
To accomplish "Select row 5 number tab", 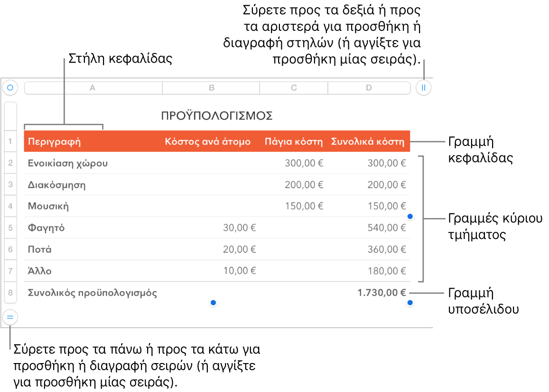I will tap(10, 228).
